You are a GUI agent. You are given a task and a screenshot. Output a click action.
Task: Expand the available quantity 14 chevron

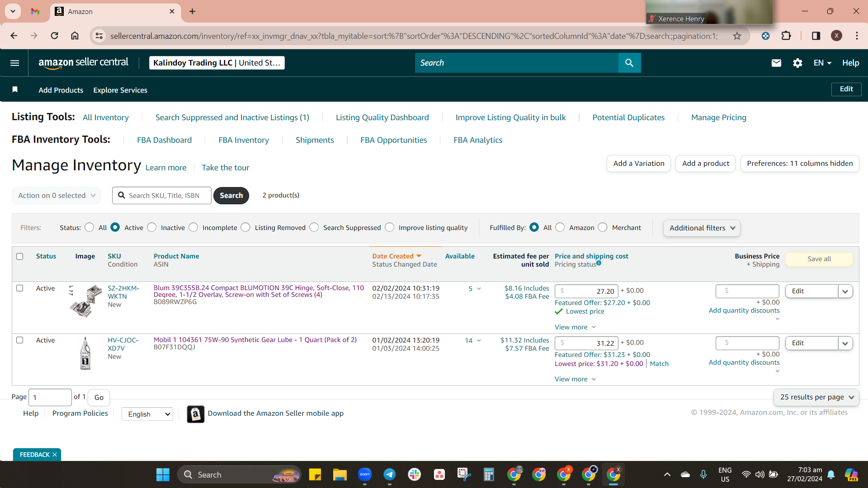479,341
